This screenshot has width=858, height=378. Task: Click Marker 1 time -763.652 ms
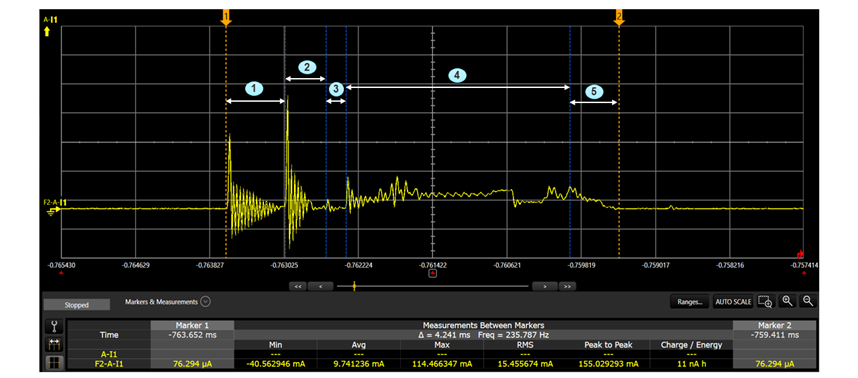[x=192, y=335]
